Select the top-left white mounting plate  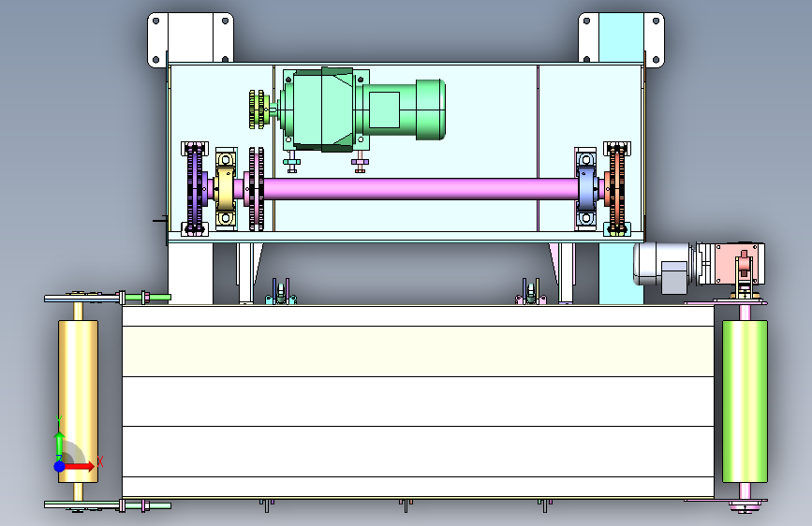[190, 38]
